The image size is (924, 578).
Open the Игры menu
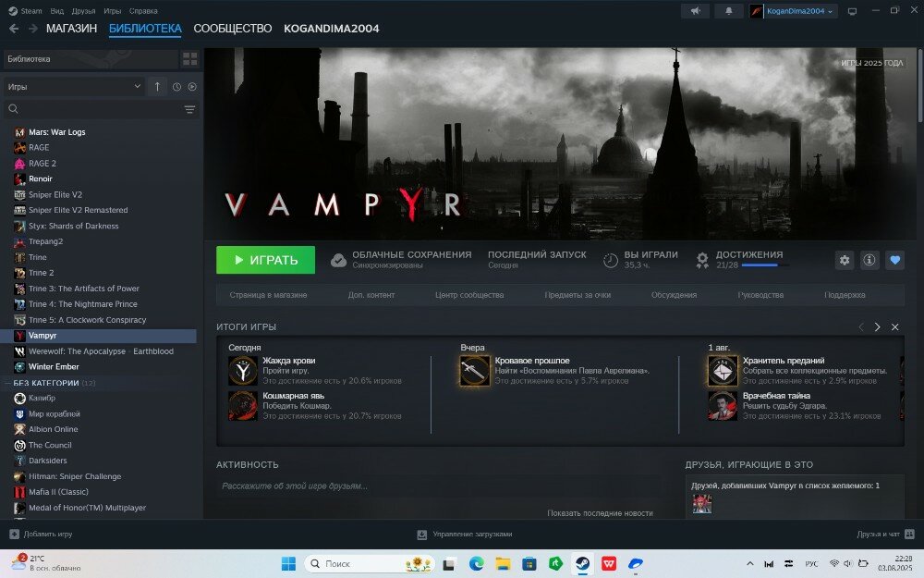click(x=112, y=10)
